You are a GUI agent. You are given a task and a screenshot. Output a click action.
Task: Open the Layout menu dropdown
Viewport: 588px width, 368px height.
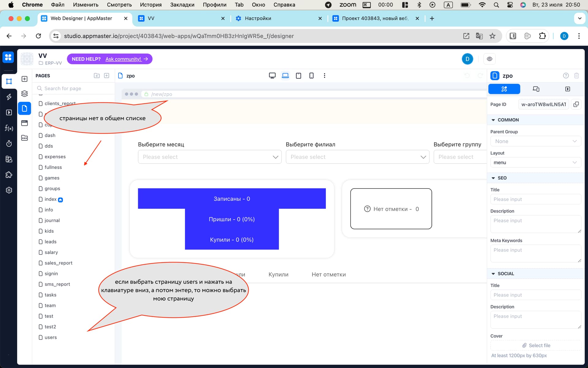536,163
